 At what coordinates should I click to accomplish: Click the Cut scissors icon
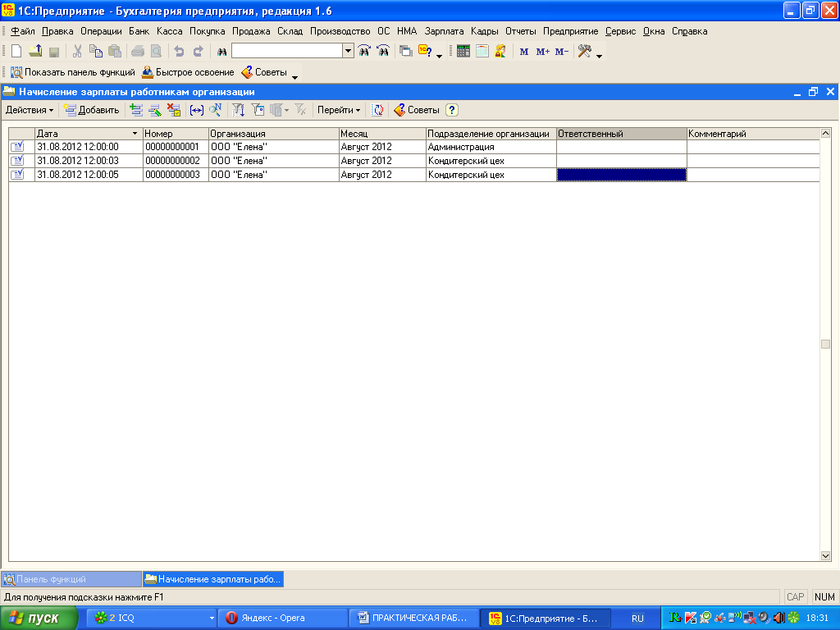(77, 52)
